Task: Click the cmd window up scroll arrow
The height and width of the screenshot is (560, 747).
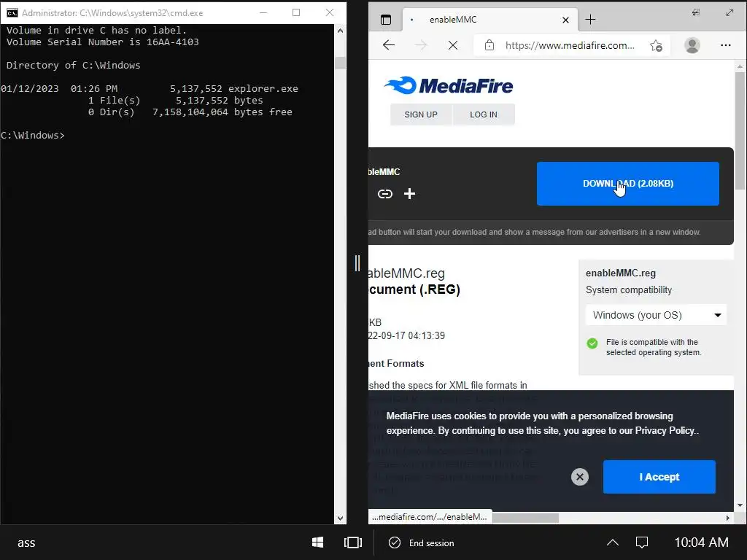Action: (340, 31)
